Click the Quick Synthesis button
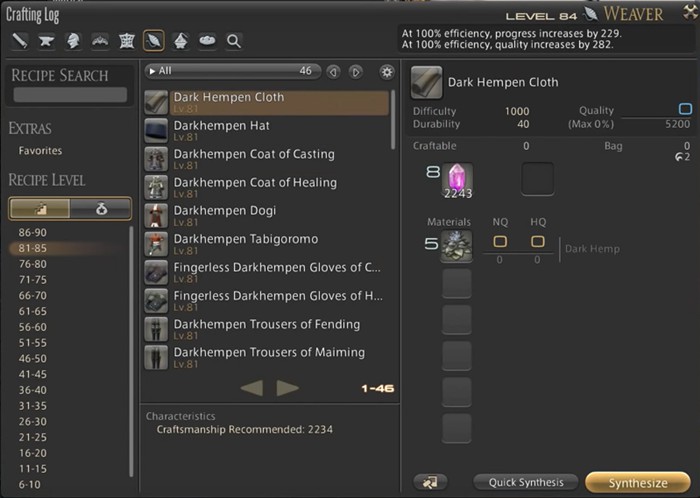The image size is (700, 498). 525,482
